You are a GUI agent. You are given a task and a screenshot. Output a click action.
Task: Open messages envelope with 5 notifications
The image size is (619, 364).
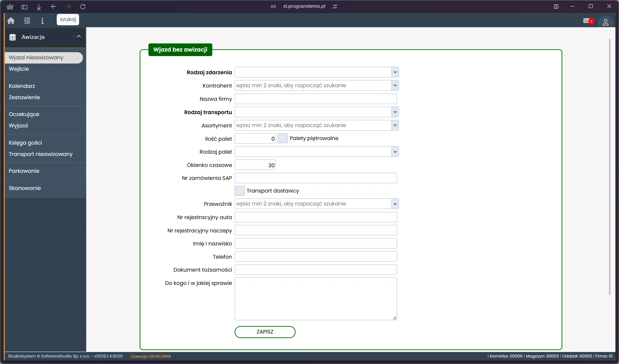coord(588,21)
